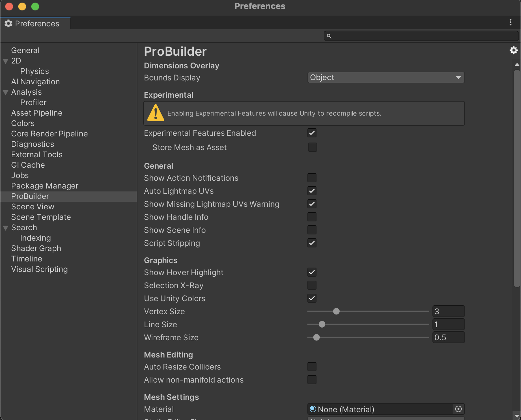This screenshot has height=420, width=521.
Task: Focus the Wireframe Size value field
Action: pos(448,337)
